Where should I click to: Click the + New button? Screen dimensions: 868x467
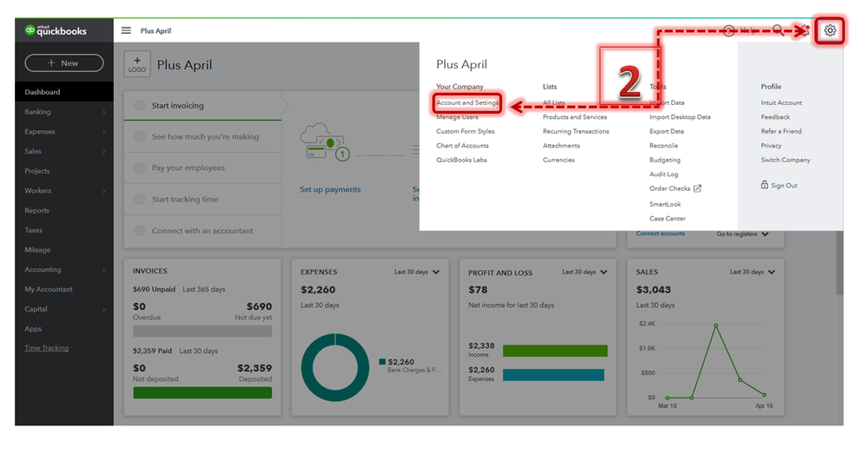(x=64, y=63)
